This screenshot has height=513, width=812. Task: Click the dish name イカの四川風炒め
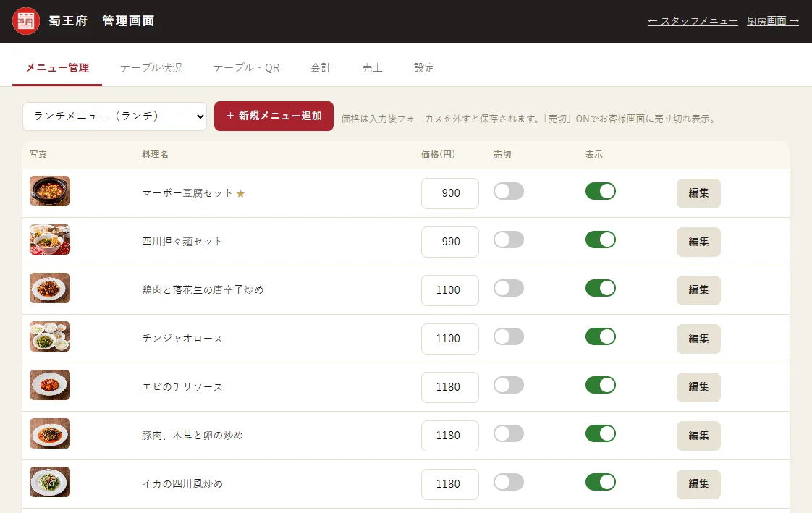pyautogui.click(x=182, y=484)
